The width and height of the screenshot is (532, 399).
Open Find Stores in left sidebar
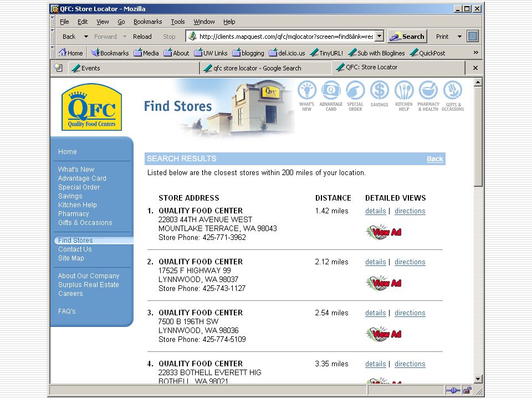tap(75, 240)
